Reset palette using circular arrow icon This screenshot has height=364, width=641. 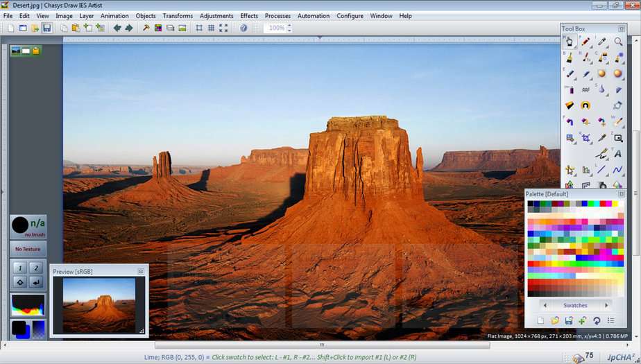[597, 321]
